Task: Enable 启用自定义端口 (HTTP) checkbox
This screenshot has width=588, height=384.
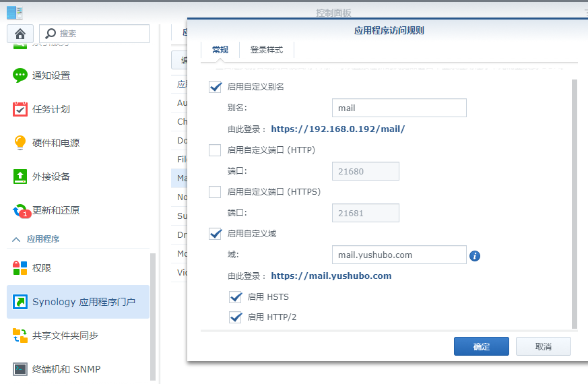Action: pos(215,150)
